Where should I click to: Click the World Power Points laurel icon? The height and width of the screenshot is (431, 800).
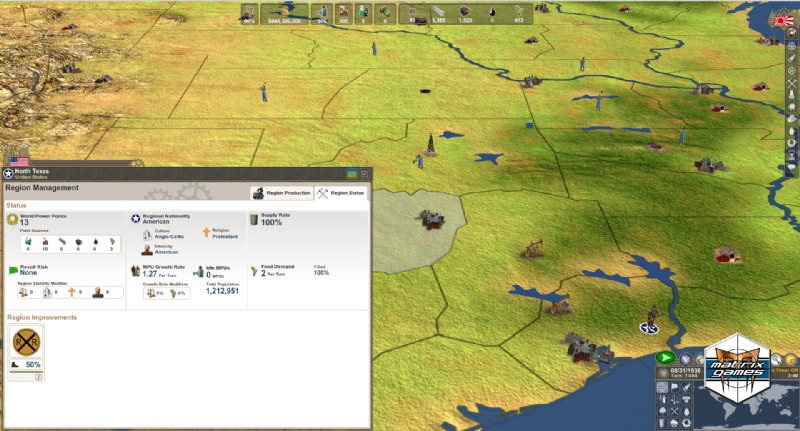point(12,219)
